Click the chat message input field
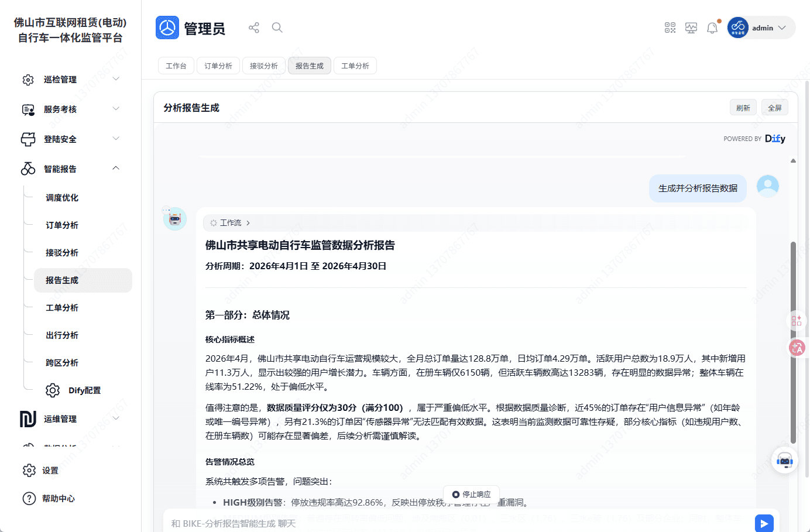810x532 pixels. click(x=459, y=523)
